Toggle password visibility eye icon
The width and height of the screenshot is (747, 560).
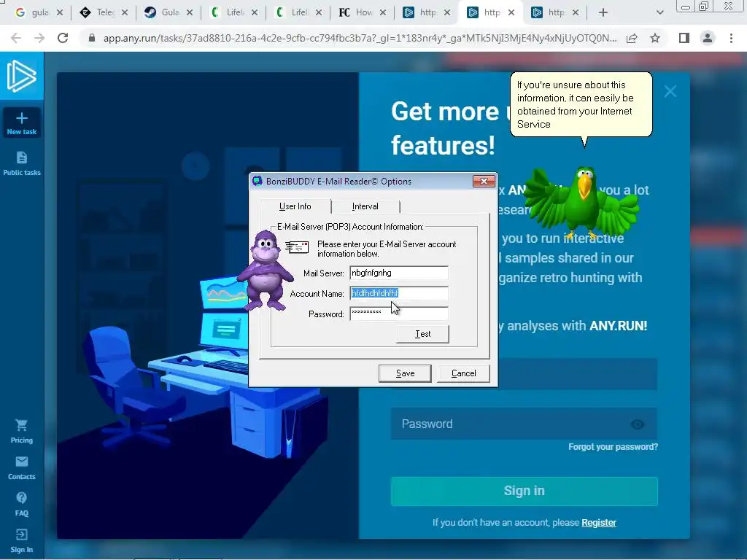coord(638,424)
